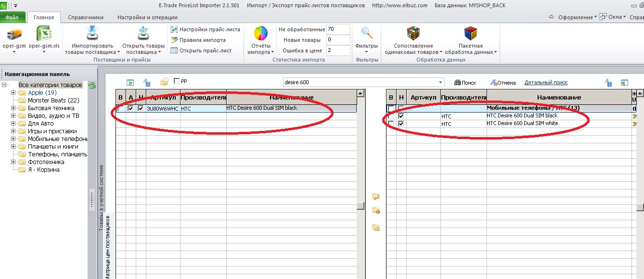
Task: Toggle B checkbox for Desire 600 white row
Action: 391,124
